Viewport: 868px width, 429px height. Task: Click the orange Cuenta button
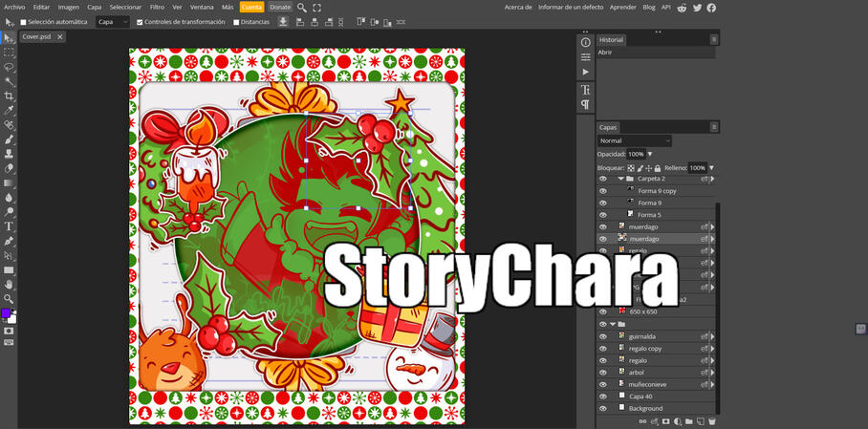coord(251,7)
